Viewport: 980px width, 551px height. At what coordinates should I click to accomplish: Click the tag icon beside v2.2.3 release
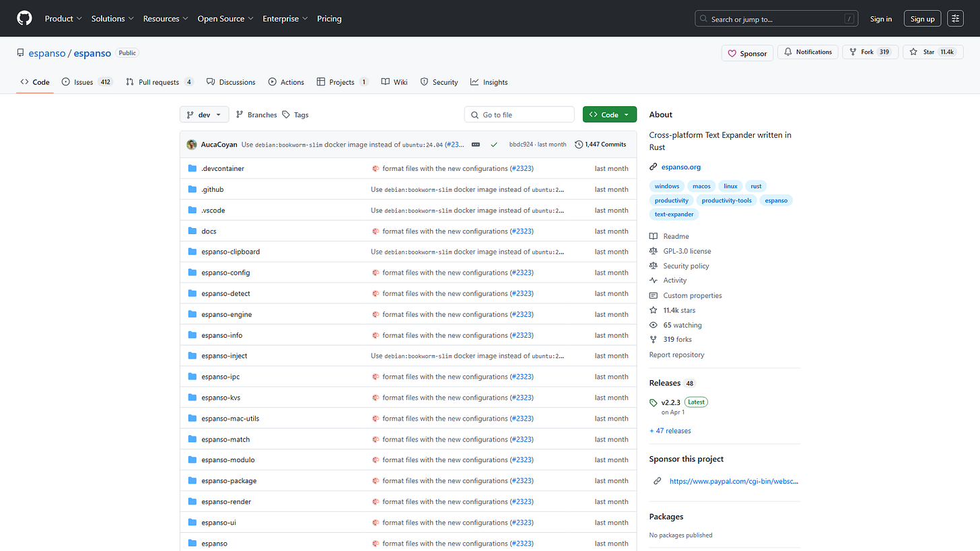tap(654, 403)
